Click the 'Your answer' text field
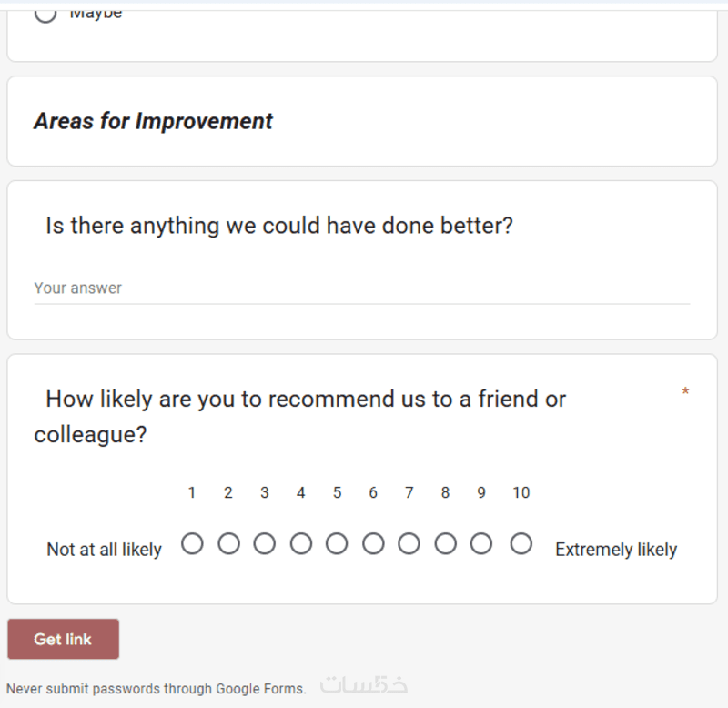The width and height of the screenshot is (728, 708). pos(361,288)
